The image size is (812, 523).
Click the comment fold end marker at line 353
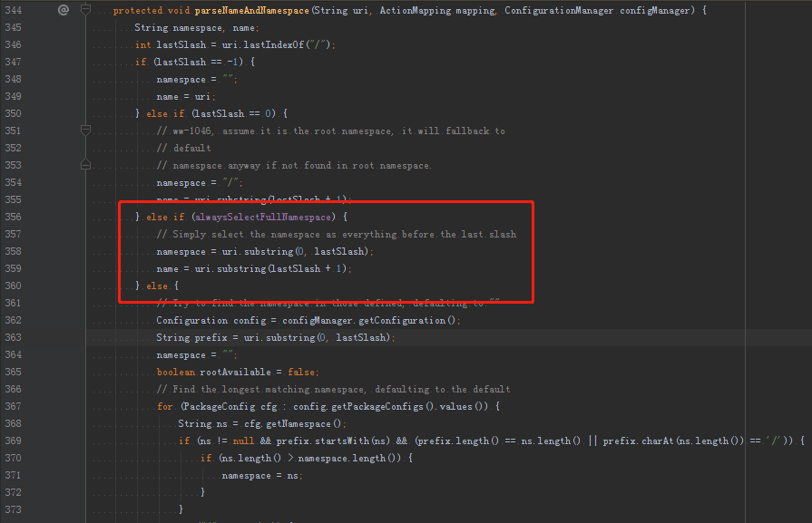tap(86, 164)
